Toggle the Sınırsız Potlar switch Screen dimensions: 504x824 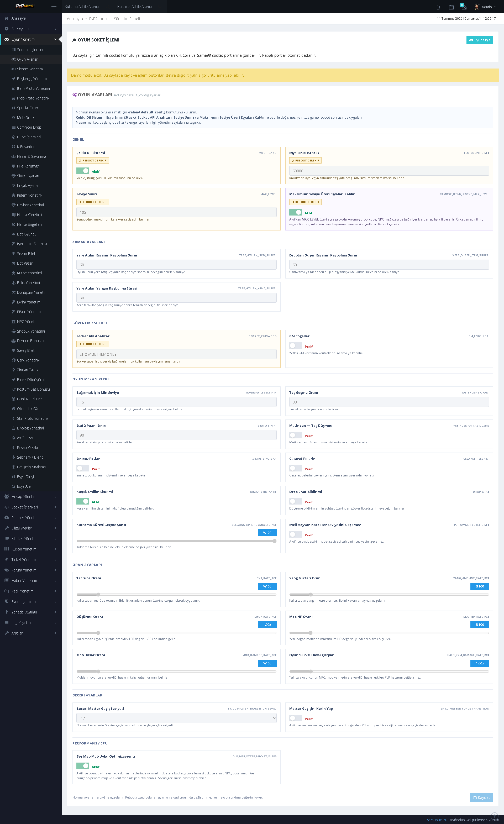(x=83, y=468)
